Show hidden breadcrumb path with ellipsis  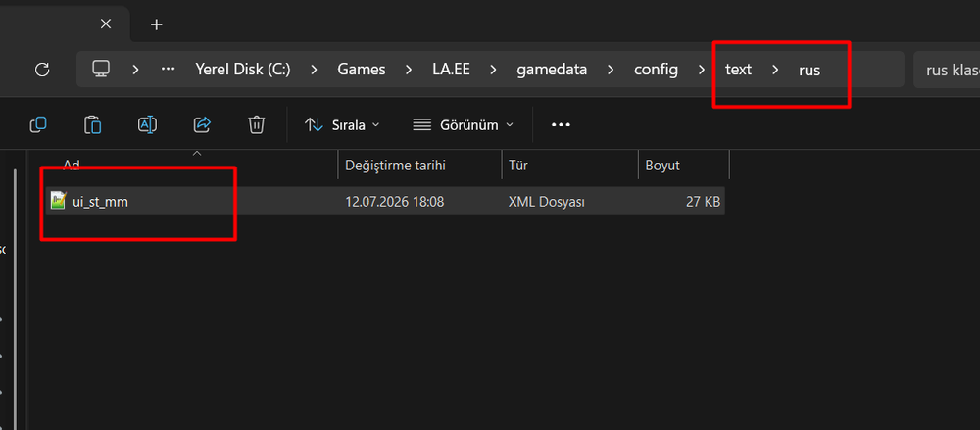click(x=168, y=69)
